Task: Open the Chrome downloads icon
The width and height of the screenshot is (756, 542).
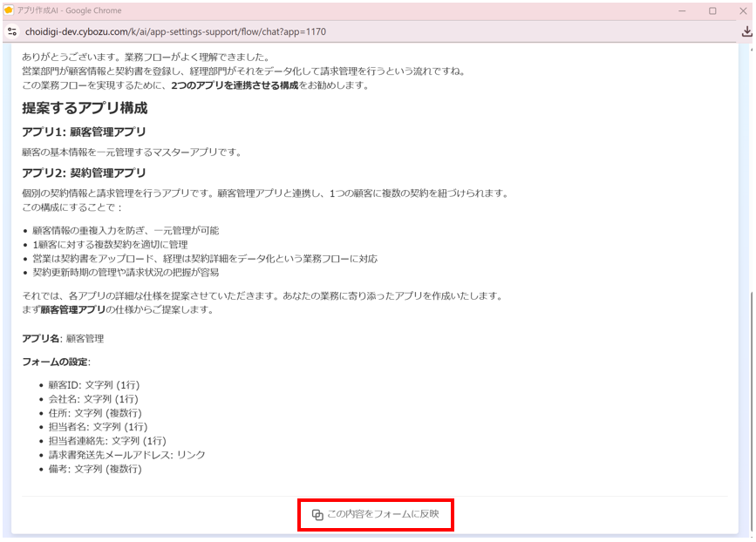Action: 746,31
